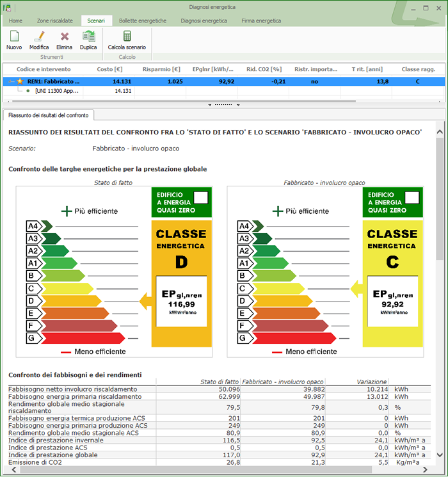Click the splitter grip between panels
Image resolution: width=448 pixels, height=477 pixels.
(223, 104)
